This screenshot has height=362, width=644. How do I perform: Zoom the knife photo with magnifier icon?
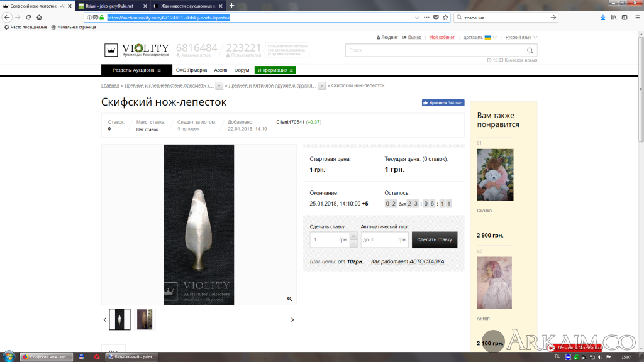(x=289, y=299)
